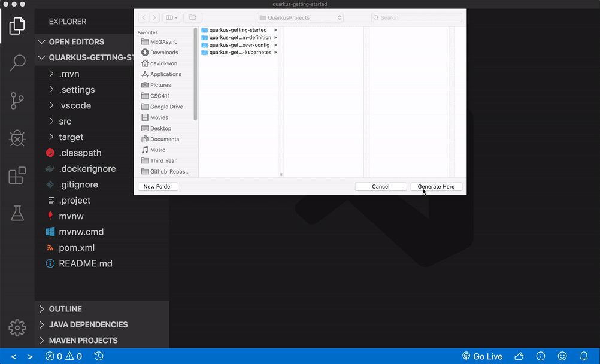Click the notifications bell in status bar
Image resolution: width=600 pixels, height=364 pixels.
point(584,356)
